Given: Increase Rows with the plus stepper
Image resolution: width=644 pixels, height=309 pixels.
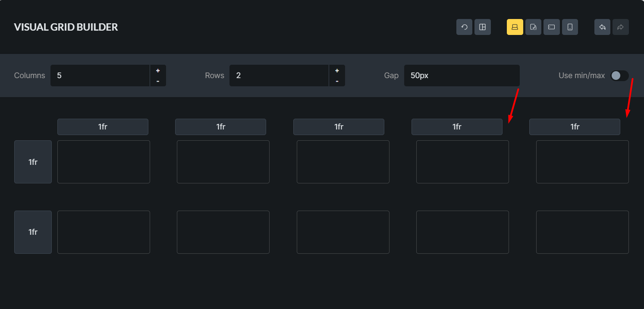Looking at the screenshot, I should (337, 70).
